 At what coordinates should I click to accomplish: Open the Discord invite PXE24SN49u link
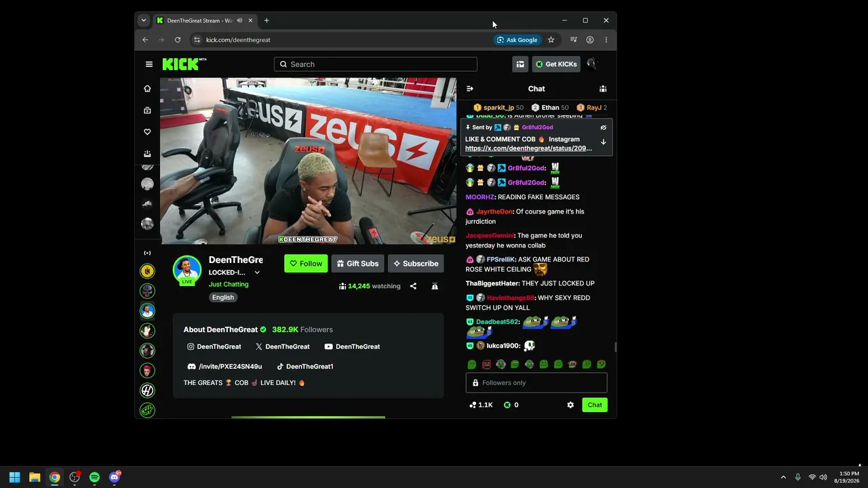coord(224,367)
